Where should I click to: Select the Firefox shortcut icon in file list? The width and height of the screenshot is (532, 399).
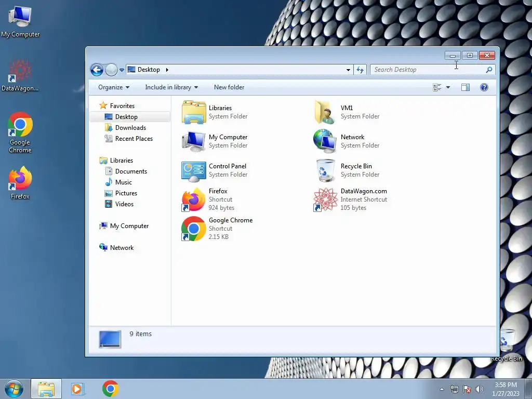click(x=194, y=199)
